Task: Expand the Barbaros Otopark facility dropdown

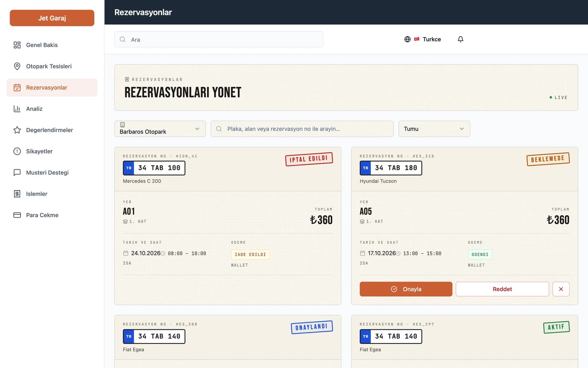Action: (160, 129)
